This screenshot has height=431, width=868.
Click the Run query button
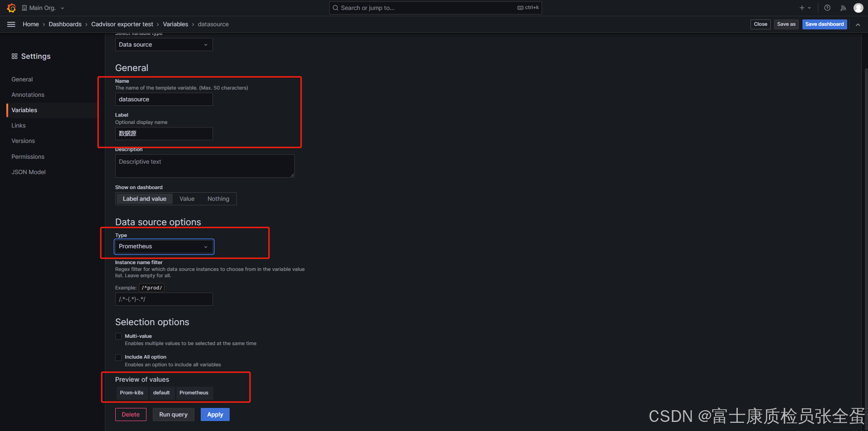(173, 414)
